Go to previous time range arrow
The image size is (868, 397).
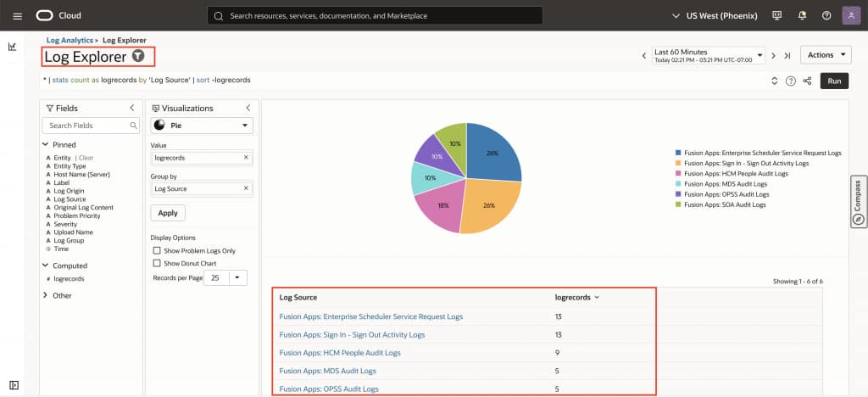coord(644,55)
